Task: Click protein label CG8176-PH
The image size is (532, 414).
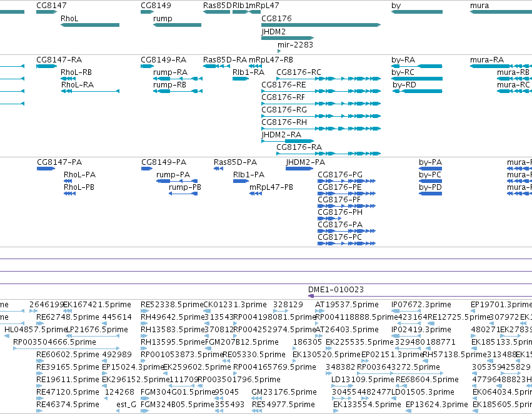Action: coord(340,212)
